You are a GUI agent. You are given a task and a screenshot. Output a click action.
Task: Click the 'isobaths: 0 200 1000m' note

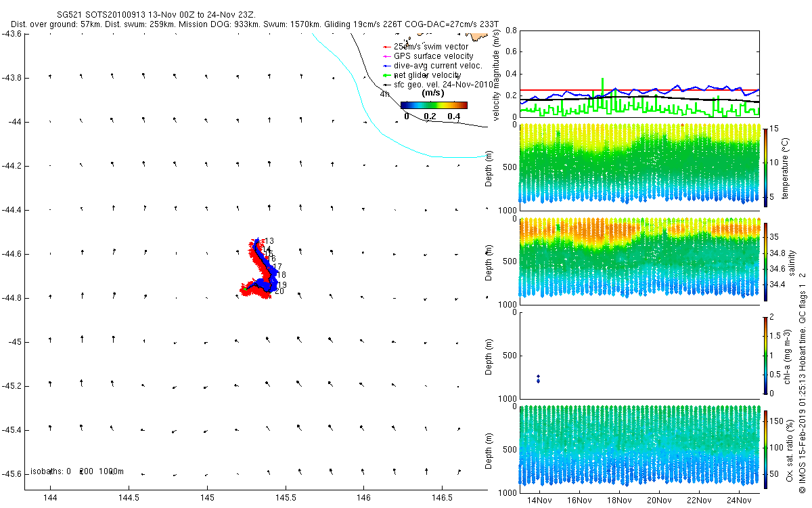tap(76, 471)
